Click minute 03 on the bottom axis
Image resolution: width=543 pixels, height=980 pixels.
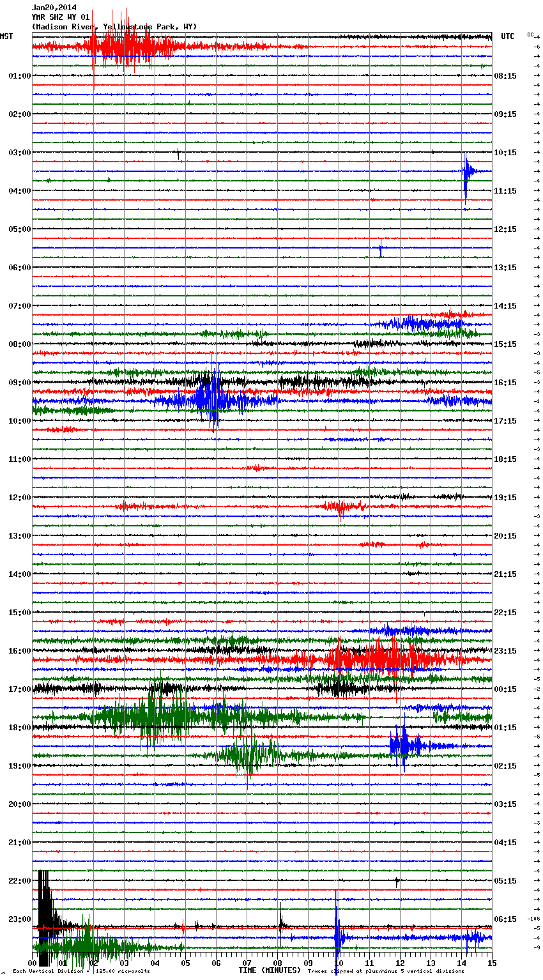[x=124, y=963]
